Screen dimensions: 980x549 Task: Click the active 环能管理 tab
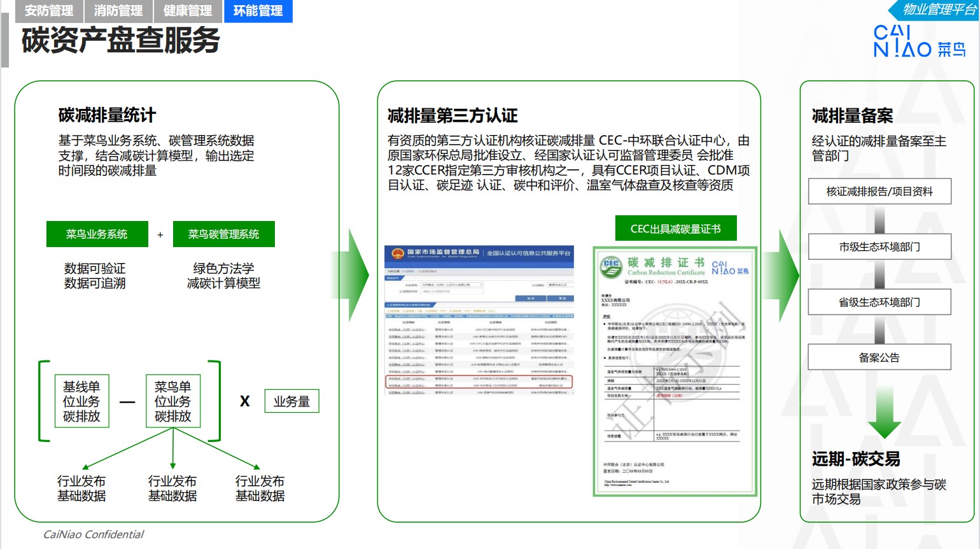258,11
